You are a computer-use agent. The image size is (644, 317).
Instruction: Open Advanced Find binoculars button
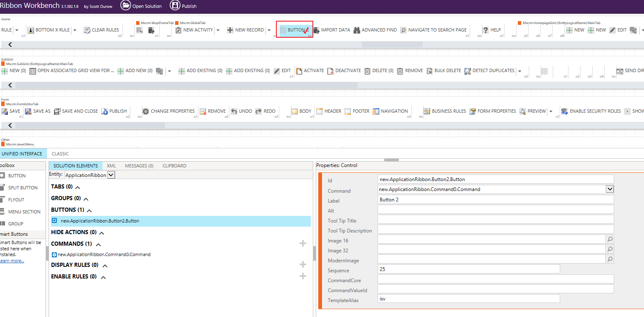coord(375,30)
